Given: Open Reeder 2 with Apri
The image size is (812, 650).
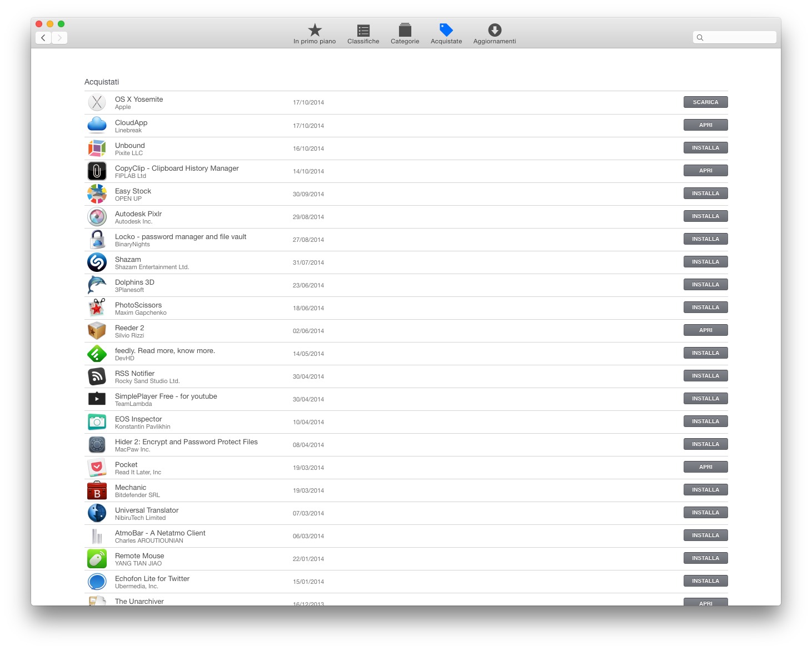Looking at the screenshot, I should (706, 330).
